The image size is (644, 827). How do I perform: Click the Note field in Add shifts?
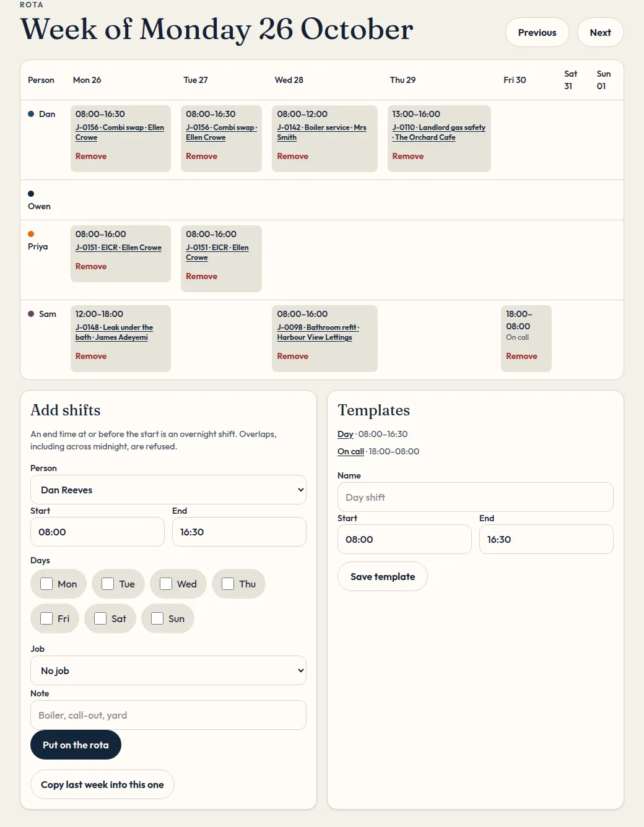[x=168, y=715]
